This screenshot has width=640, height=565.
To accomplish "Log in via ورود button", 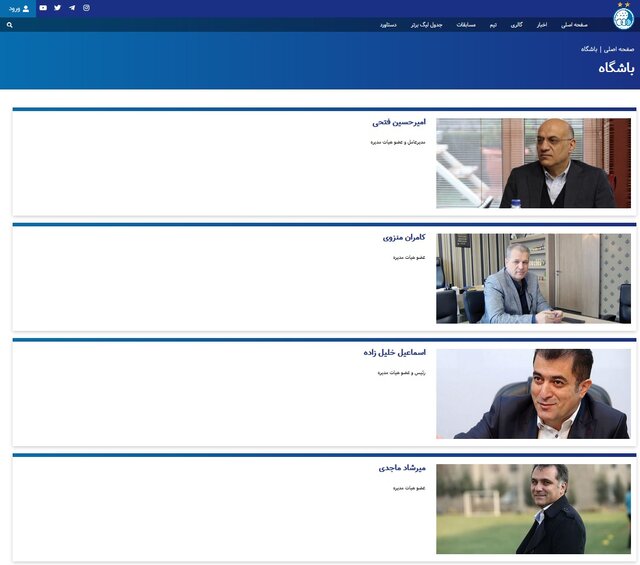I will click(x=18, y=9).
